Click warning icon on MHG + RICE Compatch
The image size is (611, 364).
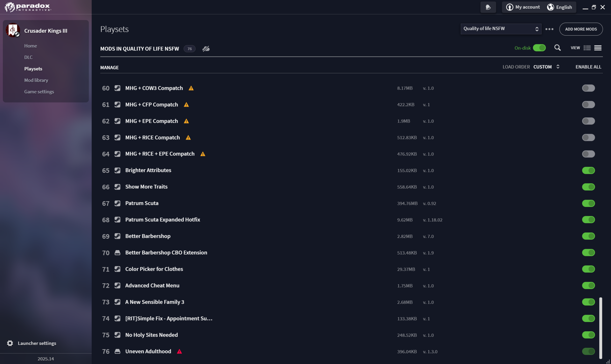point(188,137)
